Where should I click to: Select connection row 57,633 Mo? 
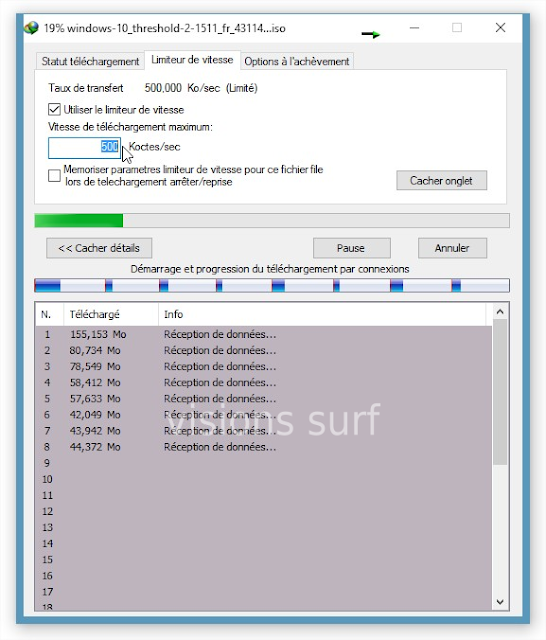click(264, 399)
